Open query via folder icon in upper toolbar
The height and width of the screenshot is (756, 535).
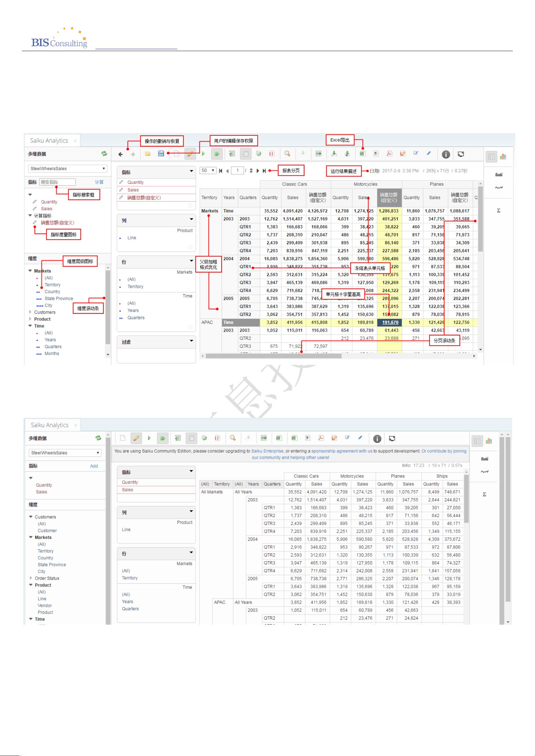148,154
